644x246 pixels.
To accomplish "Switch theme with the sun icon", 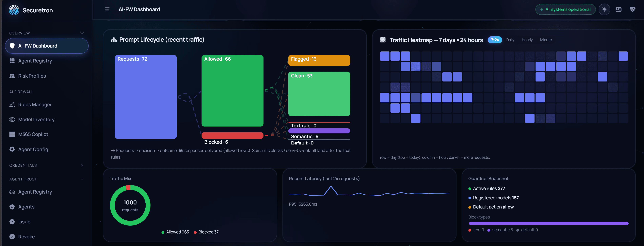I will coord(604,10).
